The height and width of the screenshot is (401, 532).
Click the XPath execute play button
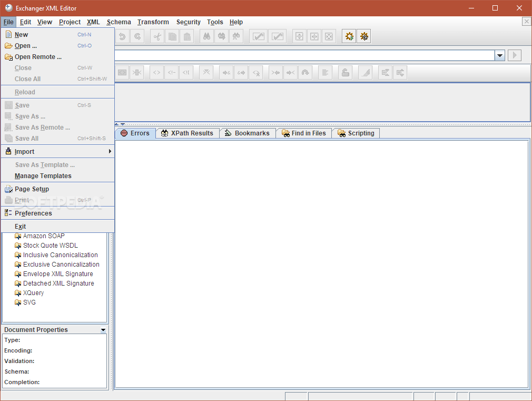click(x=515, y=55)
